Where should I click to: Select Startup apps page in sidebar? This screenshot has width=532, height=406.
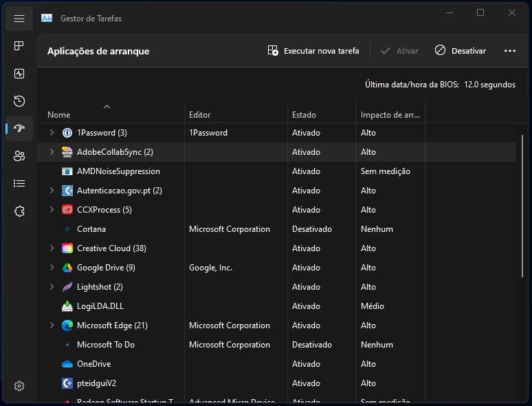tap(19, 128)
